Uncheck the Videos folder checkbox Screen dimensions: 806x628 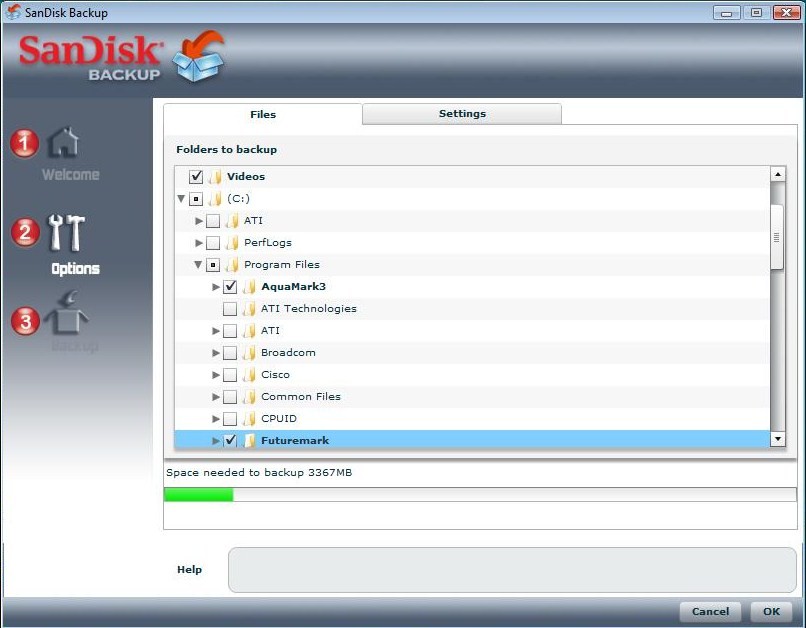point(196,177)
